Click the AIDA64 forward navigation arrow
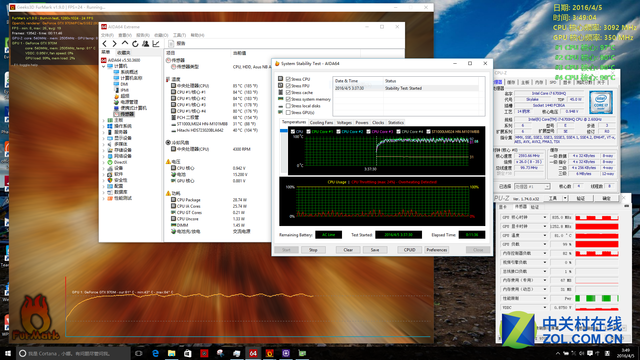Screen dimensions: 640x360 click(x=114, y=43)
